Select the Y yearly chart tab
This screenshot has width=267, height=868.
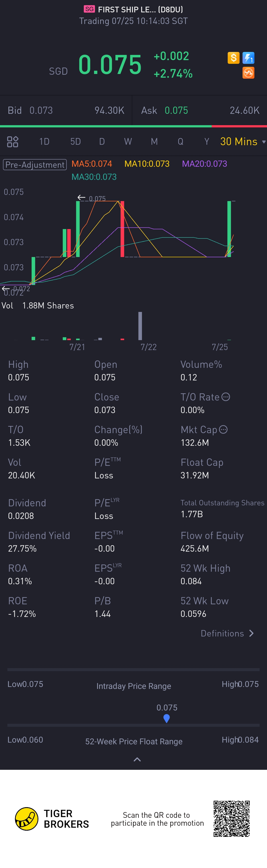207,141
